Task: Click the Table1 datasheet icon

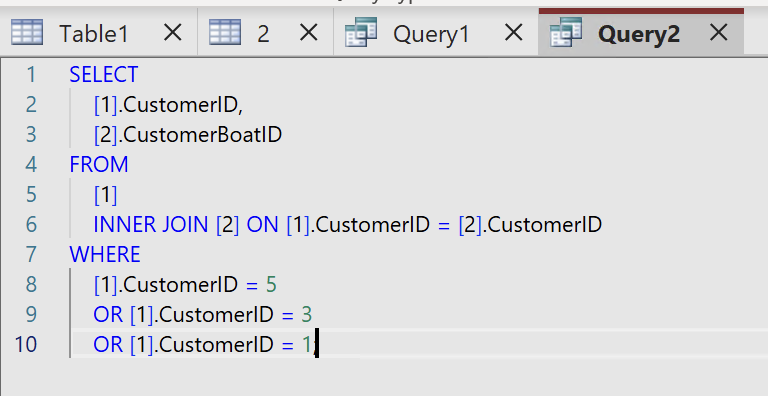Action: (x=27, y=32)
